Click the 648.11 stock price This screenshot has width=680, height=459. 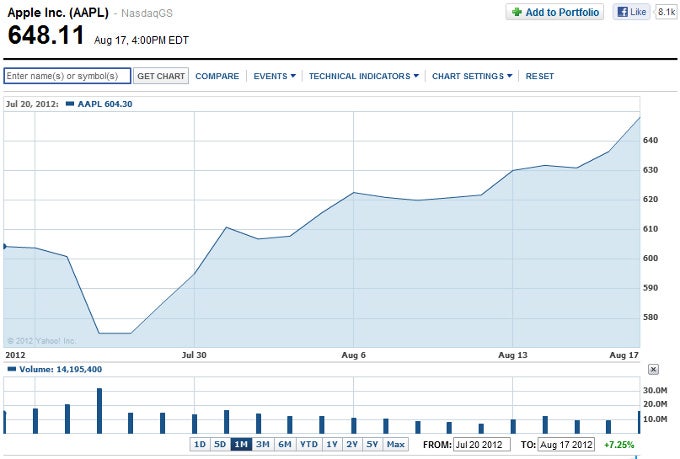tap(46, 35)
